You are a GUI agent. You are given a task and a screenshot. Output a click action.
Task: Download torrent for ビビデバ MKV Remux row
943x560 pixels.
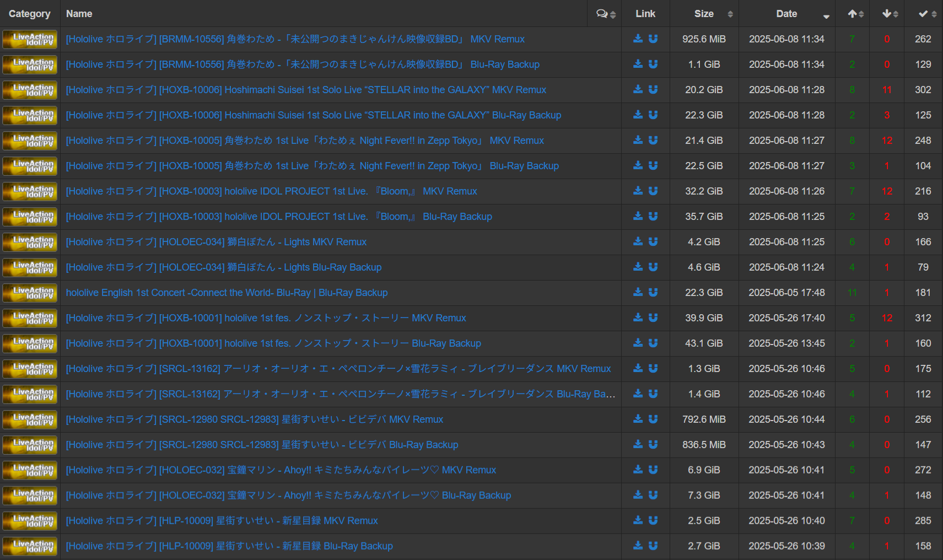[x=638, y=419]
